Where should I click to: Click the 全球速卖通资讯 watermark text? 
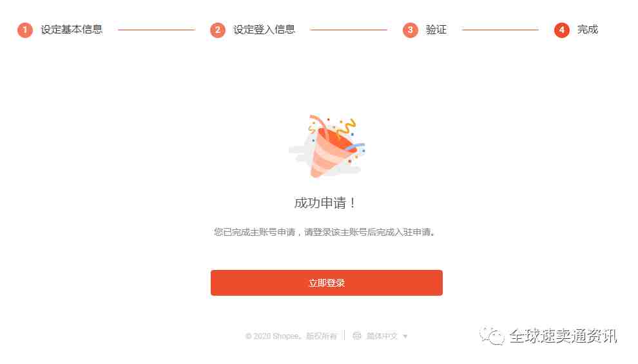click(563, 336)
